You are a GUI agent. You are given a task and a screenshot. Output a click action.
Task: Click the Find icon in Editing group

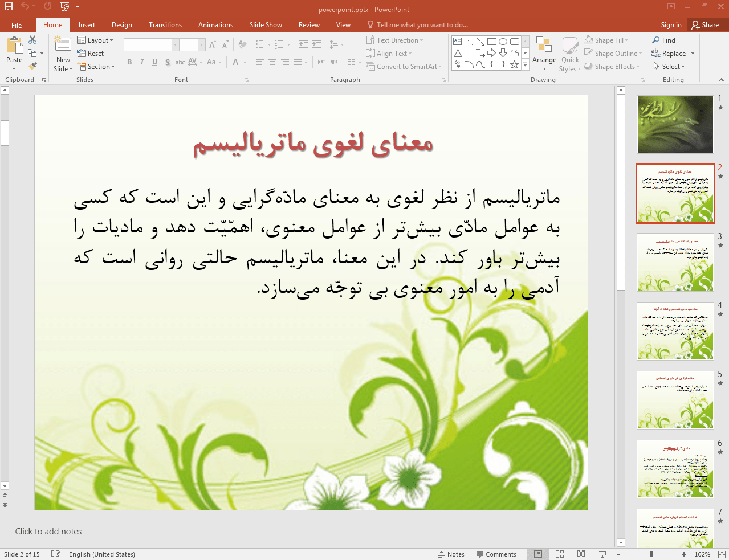663,40
